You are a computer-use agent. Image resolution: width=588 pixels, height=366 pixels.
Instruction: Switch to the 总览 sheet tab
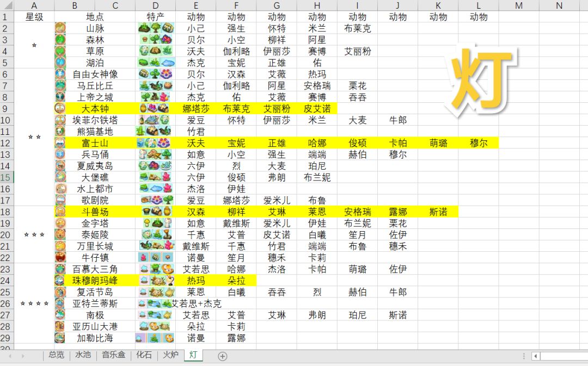56,355
